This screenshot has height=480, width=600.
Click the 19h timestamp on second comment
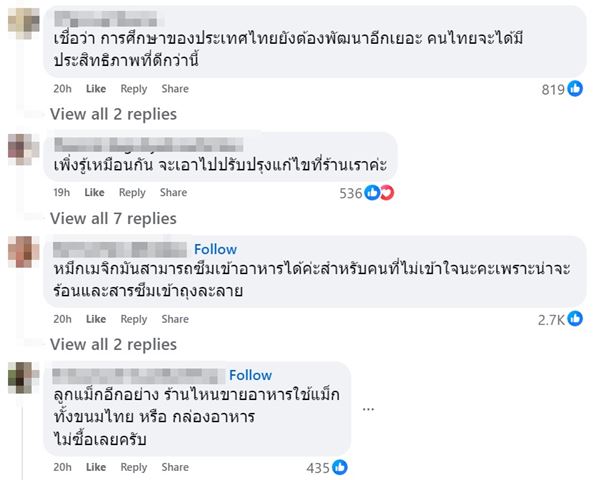[61, 193]
